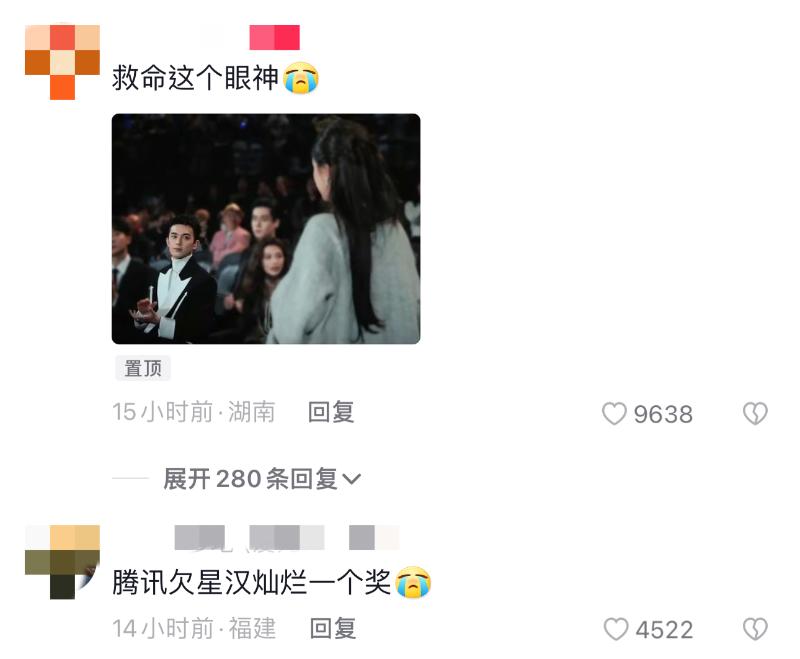Tap the 4522 like count
The height and width of the screenshot is (659, 800).
coord(664,630)
